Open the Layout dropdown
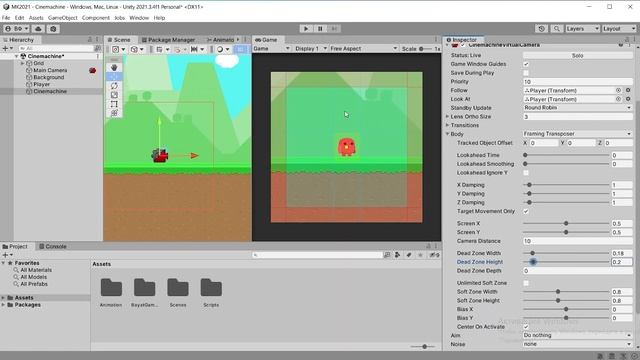Screen dimensions: 640x360 pyautogui.click(x=619, y=29)
